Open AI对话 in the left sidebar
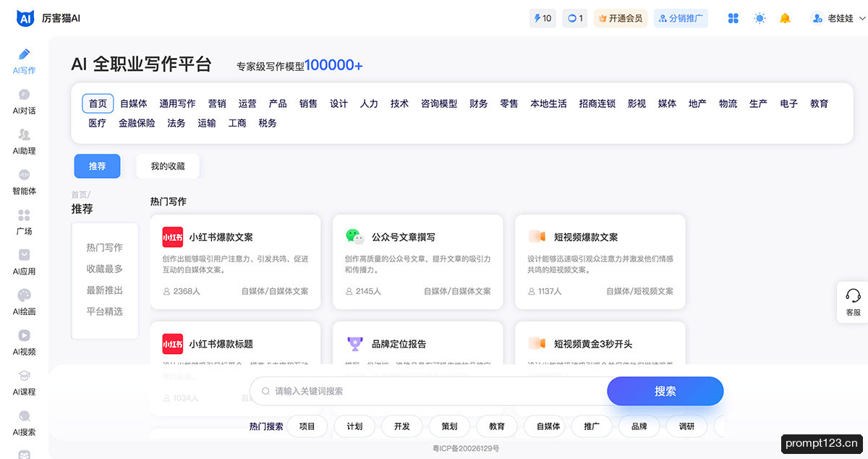 point(24,102)
